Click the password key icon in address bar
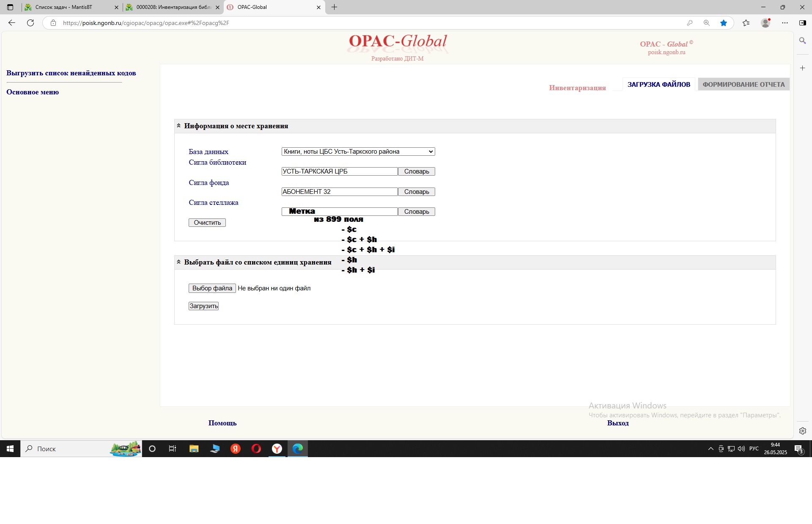812x524 pixels. 690,23
